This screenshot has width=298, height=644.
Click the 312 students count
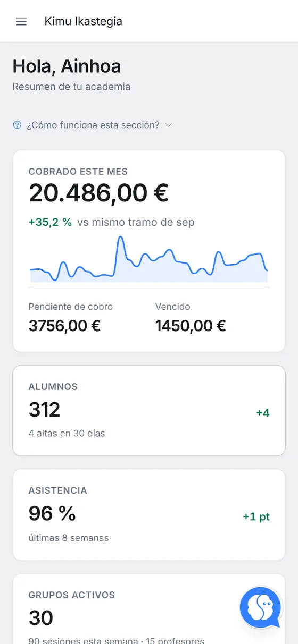pos(45,410)
